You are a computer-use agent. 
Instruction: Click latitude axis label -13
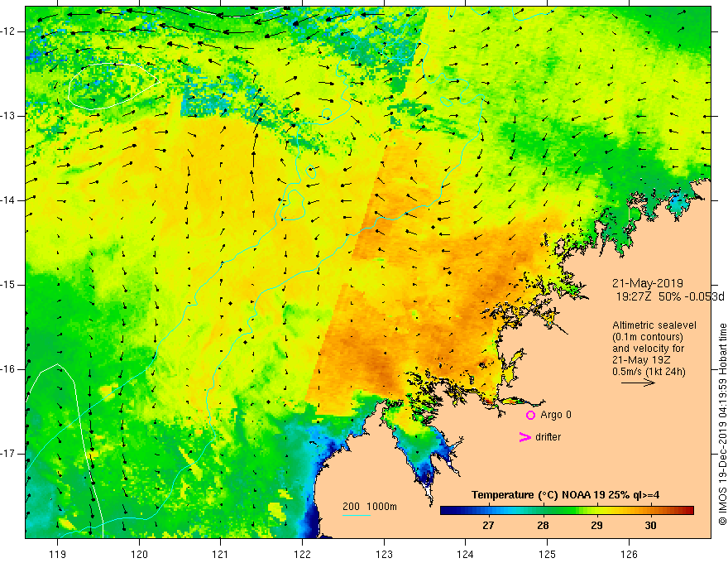9,116
